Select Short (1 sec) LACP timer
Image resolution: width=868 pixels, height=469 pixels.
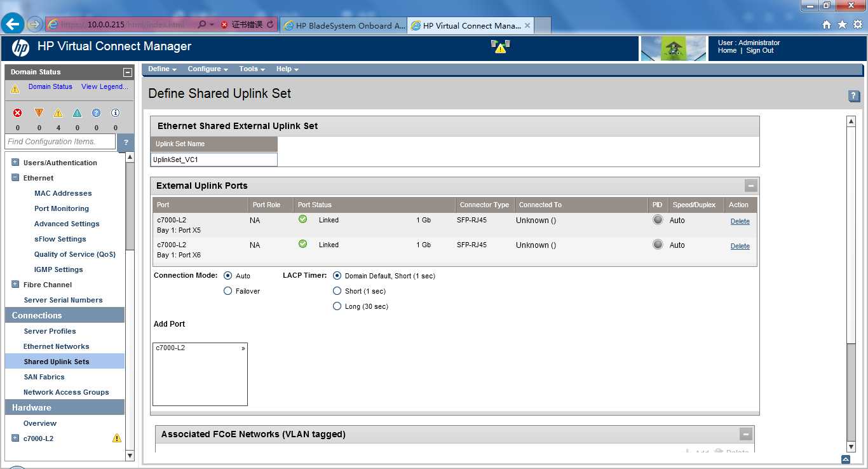coord(337,291)
